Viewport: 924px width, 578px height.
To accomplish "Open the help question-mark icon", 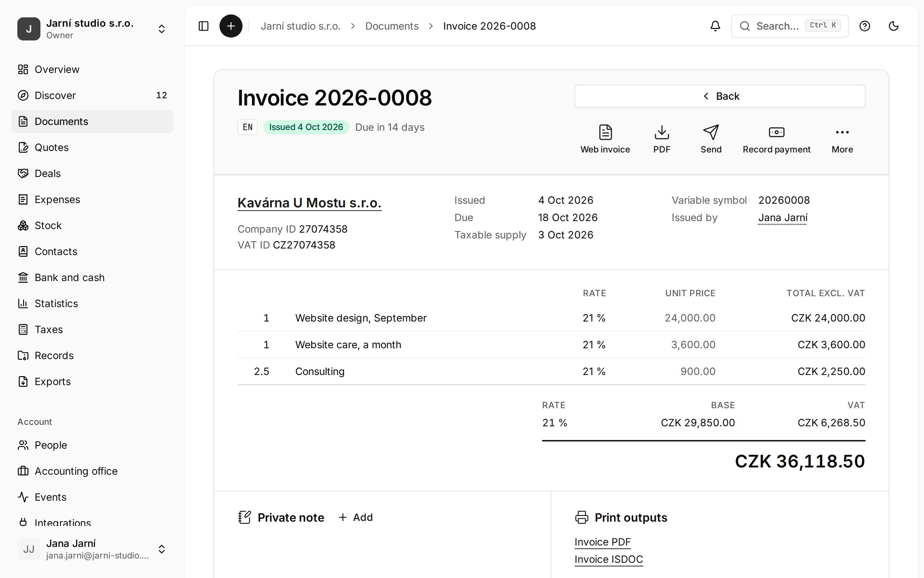I will point(864,26).
